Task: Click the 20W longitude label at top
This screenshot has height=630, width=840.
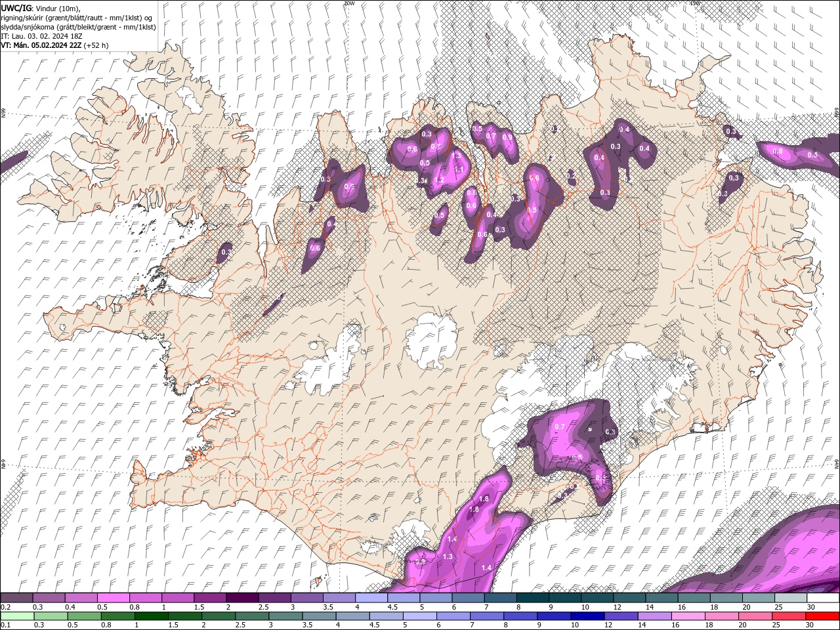Action: 348,3
